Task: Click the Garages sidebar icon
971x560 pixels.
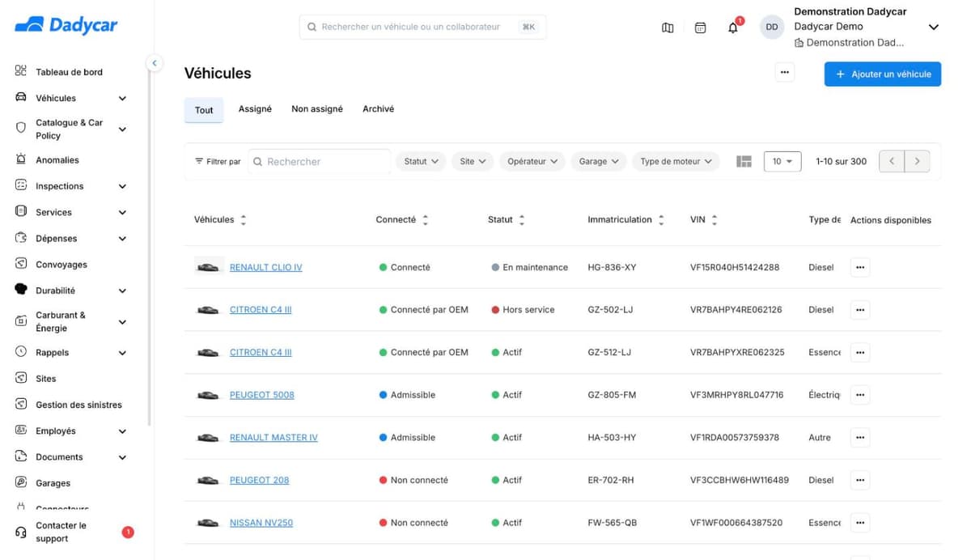Action: (x=21, y=482)
